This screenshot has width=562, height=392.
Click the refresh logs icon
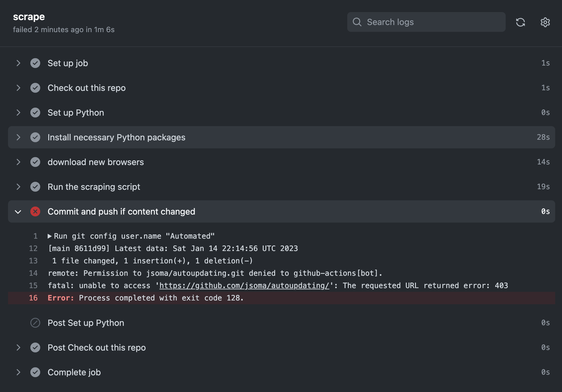click(520, 22)
